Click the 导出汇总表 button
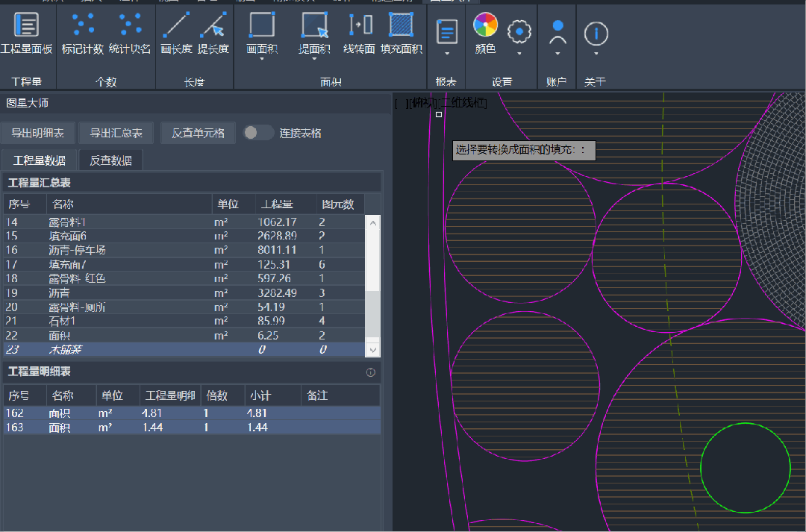The height and width of the screenshot is (532, 806). pos(116,133)
